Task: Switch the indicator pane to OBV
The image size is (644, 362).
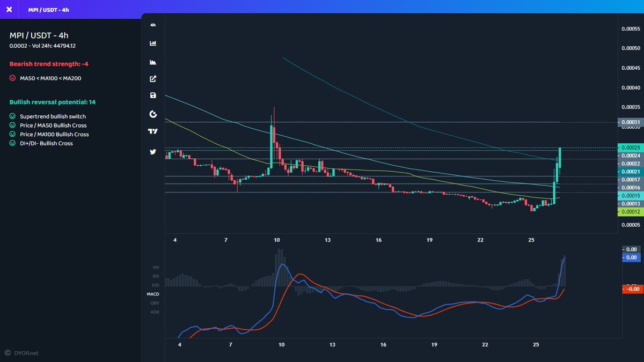Action: tap(155, 303)
